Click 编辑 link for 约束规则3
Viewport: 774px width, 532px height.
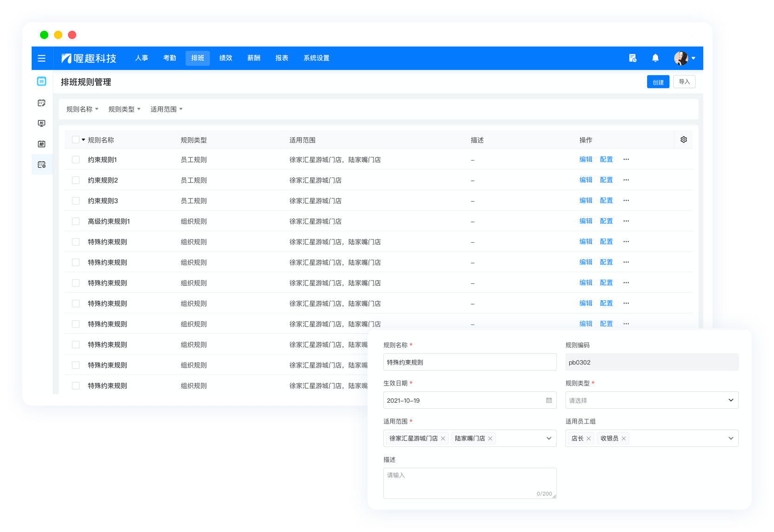[586, 200]
